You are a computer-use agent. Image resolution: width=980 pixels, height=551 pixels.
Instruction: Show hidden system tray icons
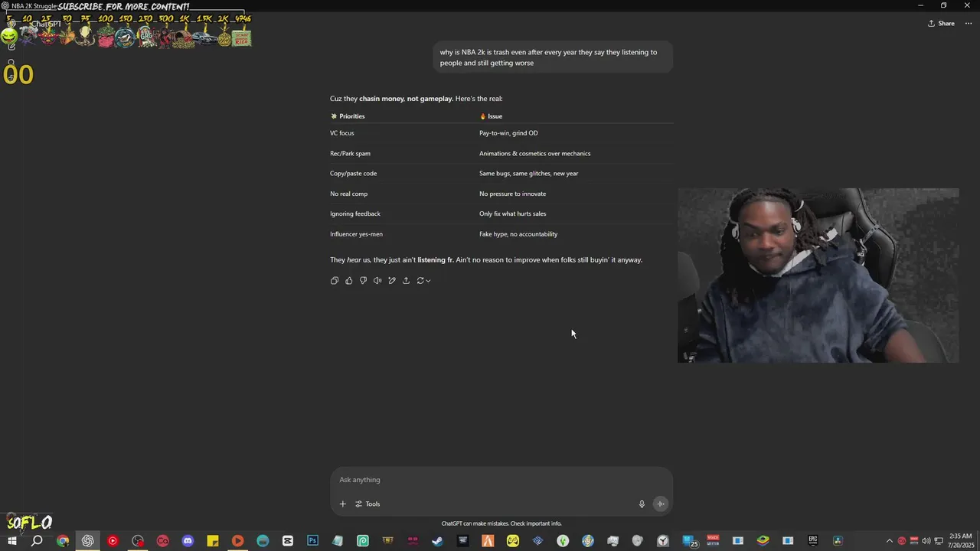(889, 541)
